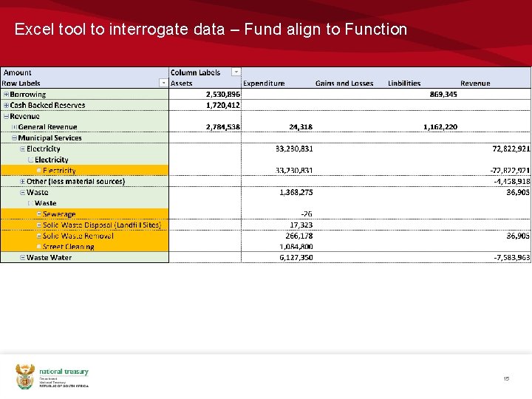Select the Expenditure column header

point(264,83)
